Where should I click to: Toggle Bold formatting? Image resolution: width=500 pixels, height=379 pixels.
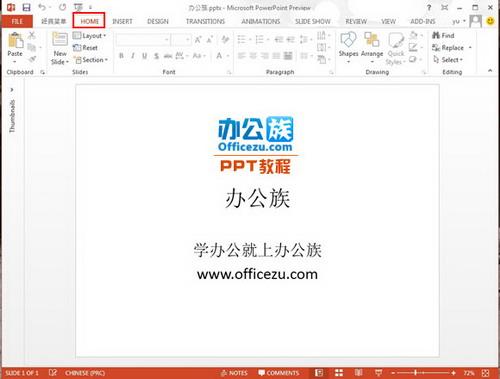click(x=121, y=56)
